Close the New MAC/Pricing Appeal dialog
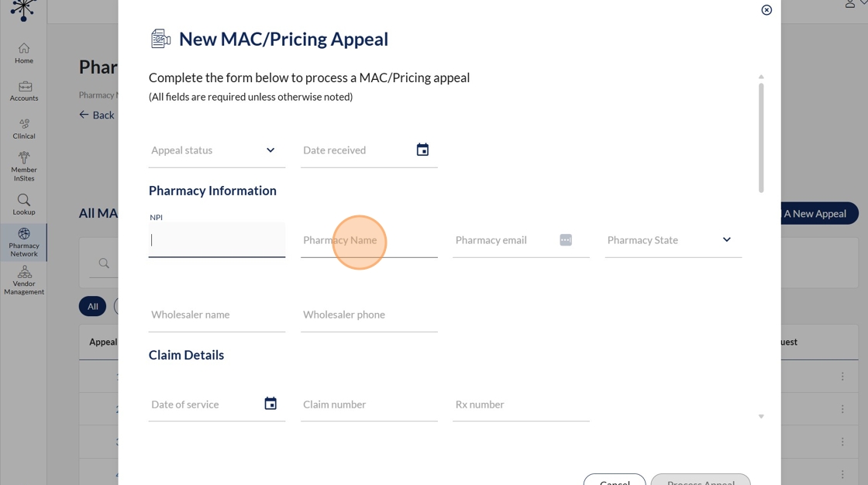 pos(766,10)
